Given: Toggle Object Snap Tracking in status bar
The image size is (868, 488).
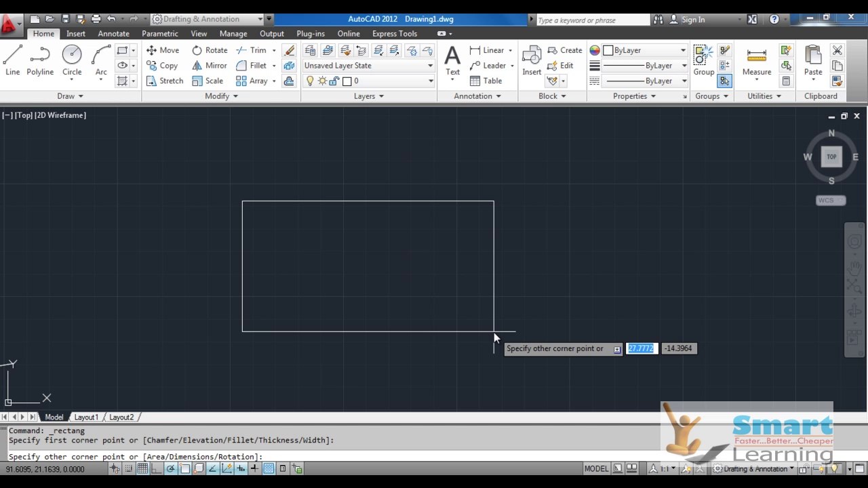Looking at the screenshot, I should click(213, 468).
